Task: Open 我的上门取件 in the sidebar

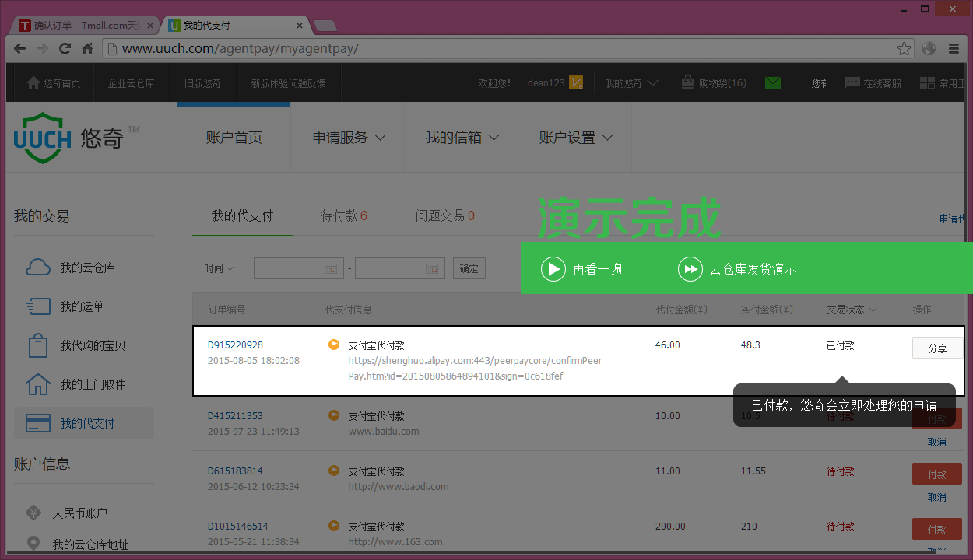Action: tap(84, 384)
